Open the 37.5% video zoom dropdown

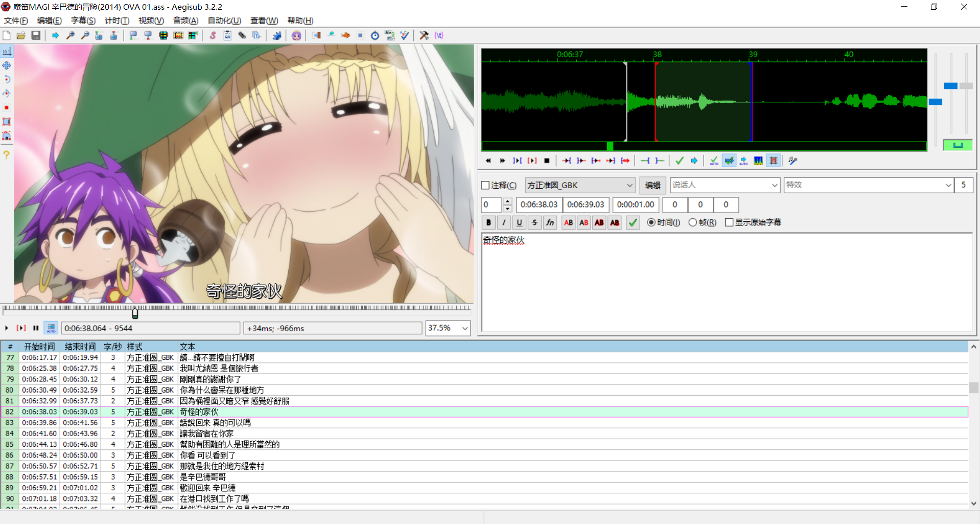click(x=448, y=328)
